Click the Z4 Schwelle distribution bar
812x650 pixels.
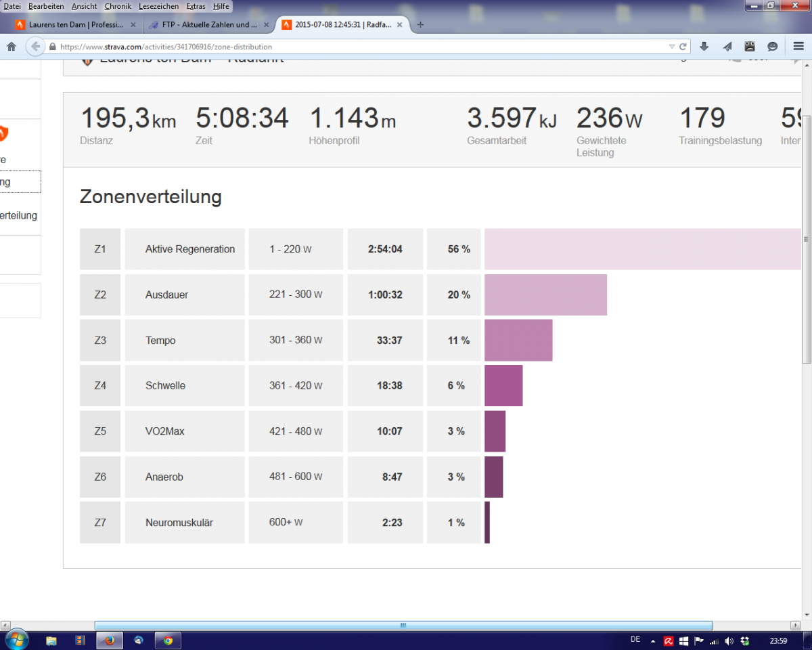[503, 385]
